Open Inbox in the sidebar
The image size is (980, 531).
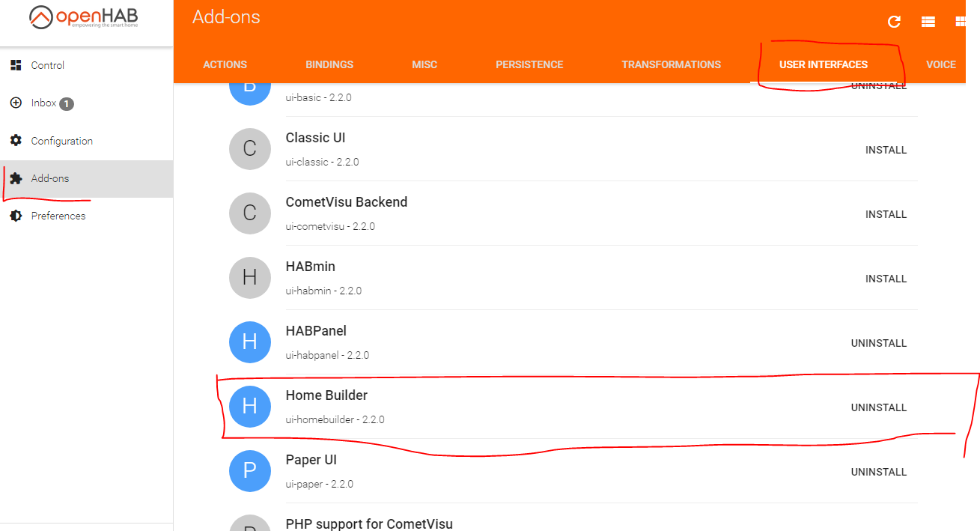click(x=87, y=103)
